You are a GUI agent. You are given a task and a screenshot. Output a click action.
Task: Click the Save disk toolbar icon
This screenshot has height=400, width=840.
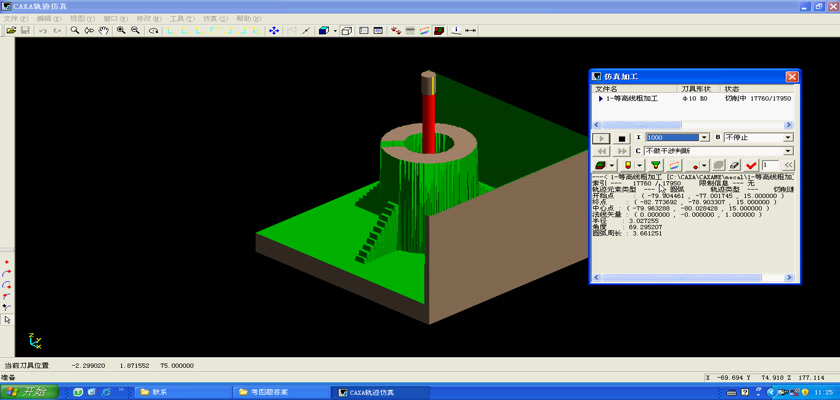tap(25, 31)
